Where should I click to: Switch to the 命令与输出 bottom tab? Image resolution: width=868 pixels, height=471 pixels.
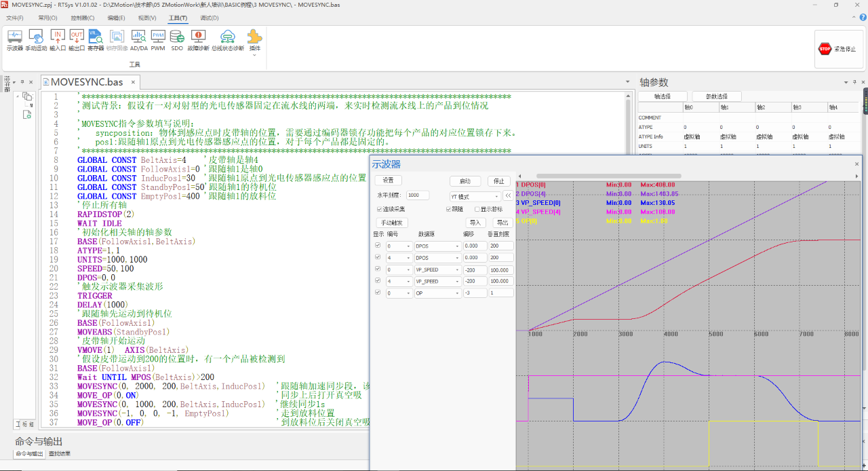(29, 453)
